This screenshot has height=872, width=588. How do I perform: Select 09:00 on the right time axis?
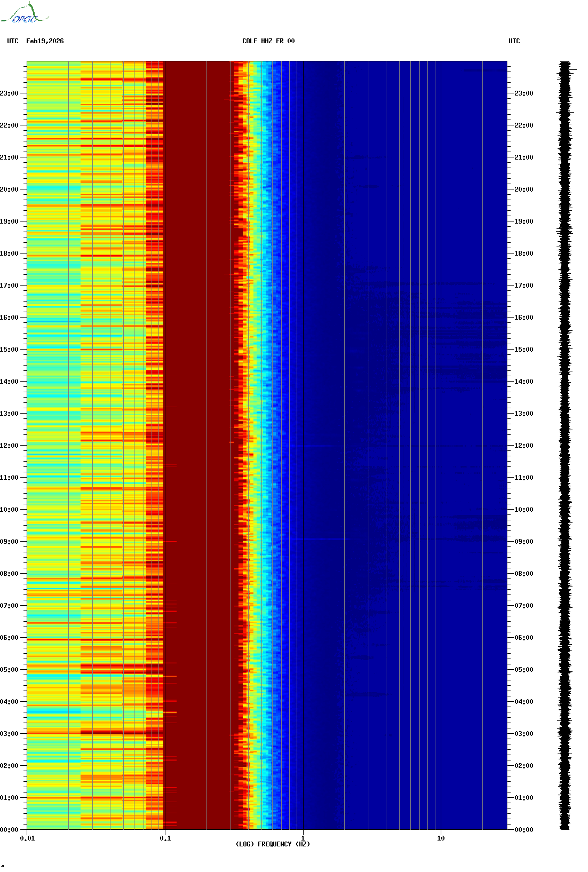(x=524, y=542)
